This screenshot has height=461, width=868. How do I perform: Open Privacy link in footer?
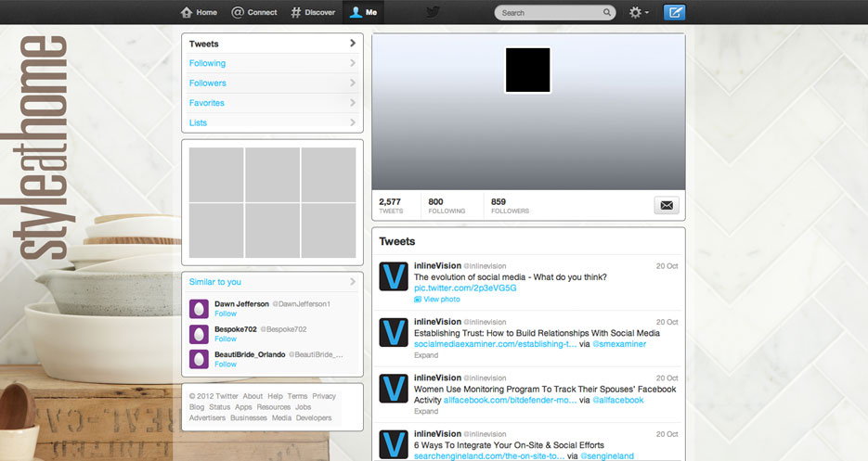[324, 396]
